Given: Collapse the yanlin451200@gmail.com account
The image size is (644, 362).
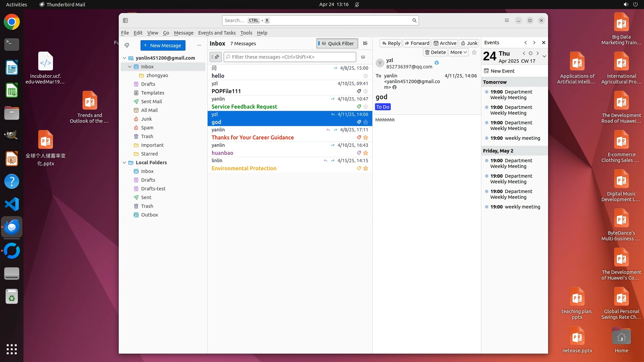Looking at the screenshot, I should (x=124, y=58).
